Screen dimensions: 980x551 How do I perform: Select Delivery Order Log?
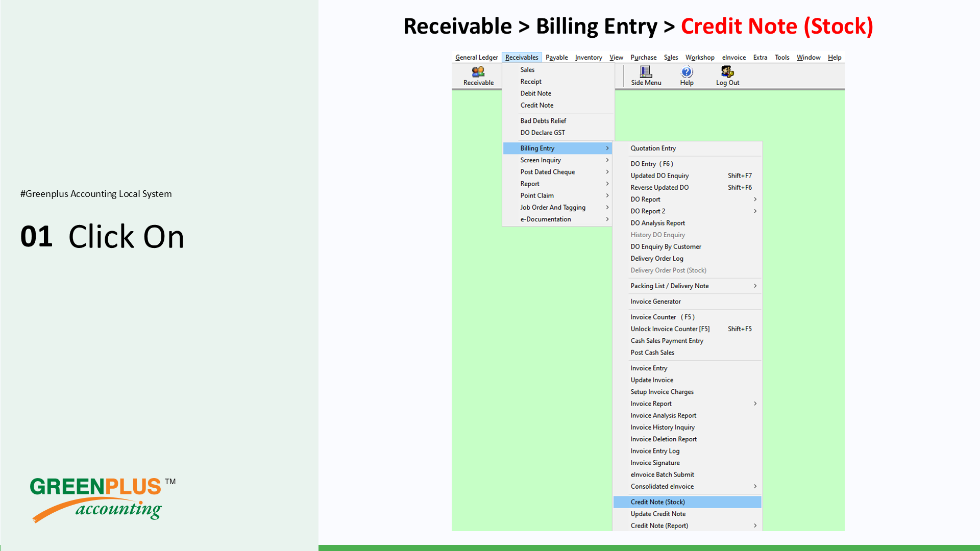(688, 259)
